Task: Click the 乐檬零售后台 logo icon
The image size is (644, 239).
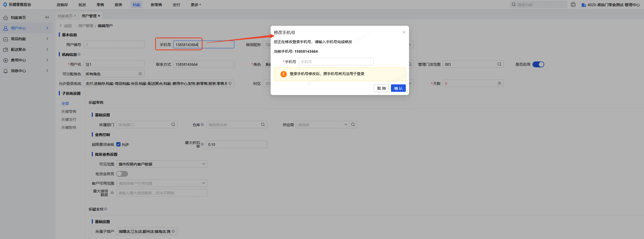Action: tap(5, 5)
